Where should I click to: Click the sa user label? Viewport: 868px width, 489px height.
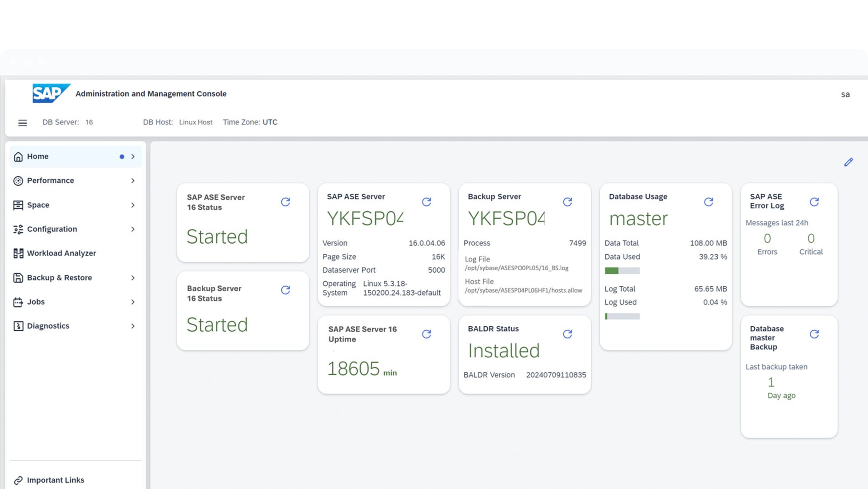point(845,95)
